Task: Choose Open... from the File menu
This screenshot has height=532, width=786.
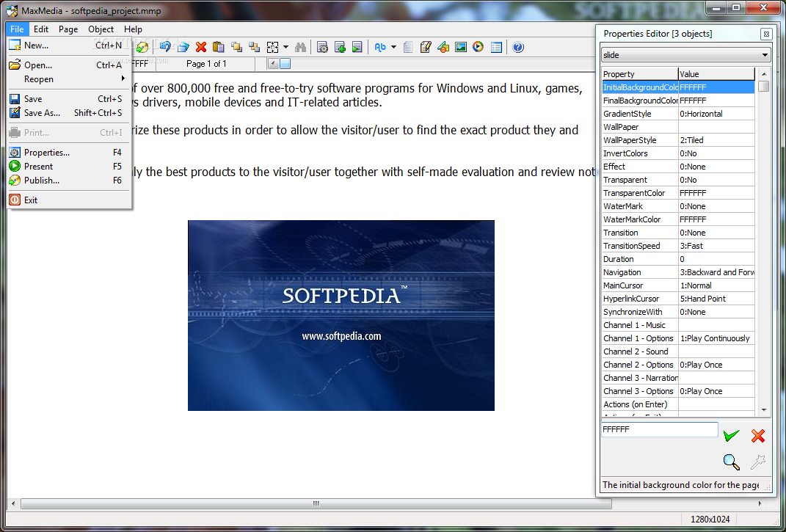Action: tap(70, 65)
